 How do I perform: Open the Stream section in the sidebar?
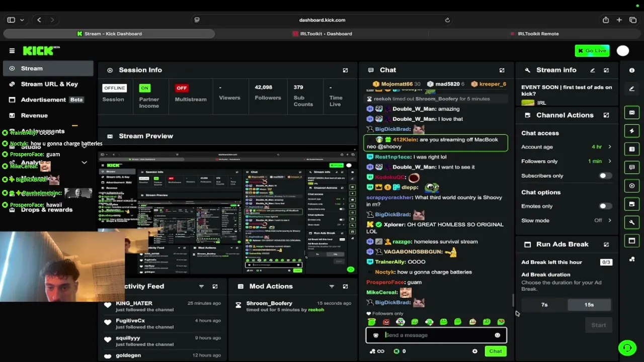(x=48, y=68)
